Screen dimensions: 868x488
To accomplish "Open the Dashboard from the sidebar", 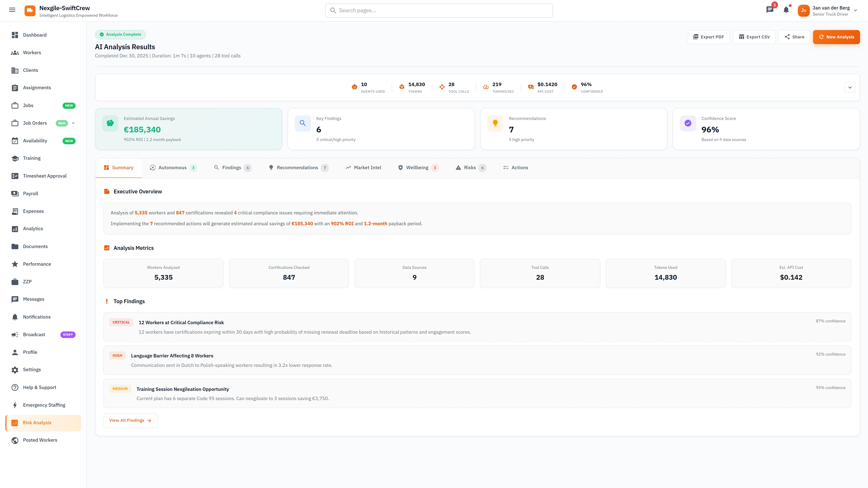I will click(34, 35).
